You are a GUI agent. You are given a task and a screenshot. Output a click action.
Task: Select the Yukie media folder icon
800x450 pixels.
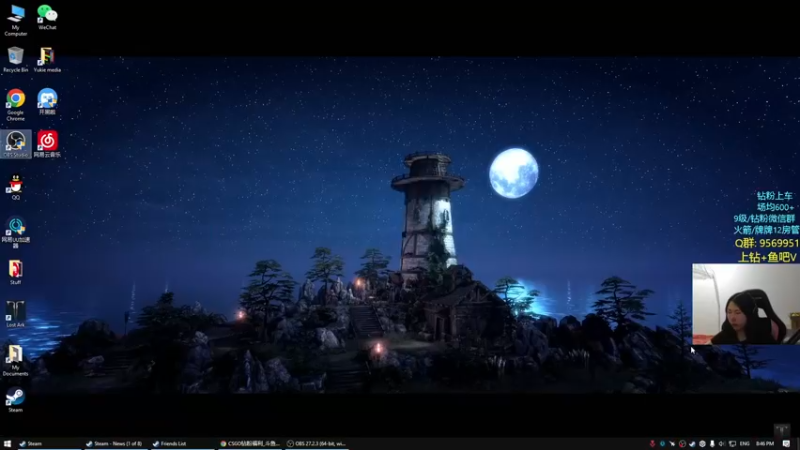[47, 59]
